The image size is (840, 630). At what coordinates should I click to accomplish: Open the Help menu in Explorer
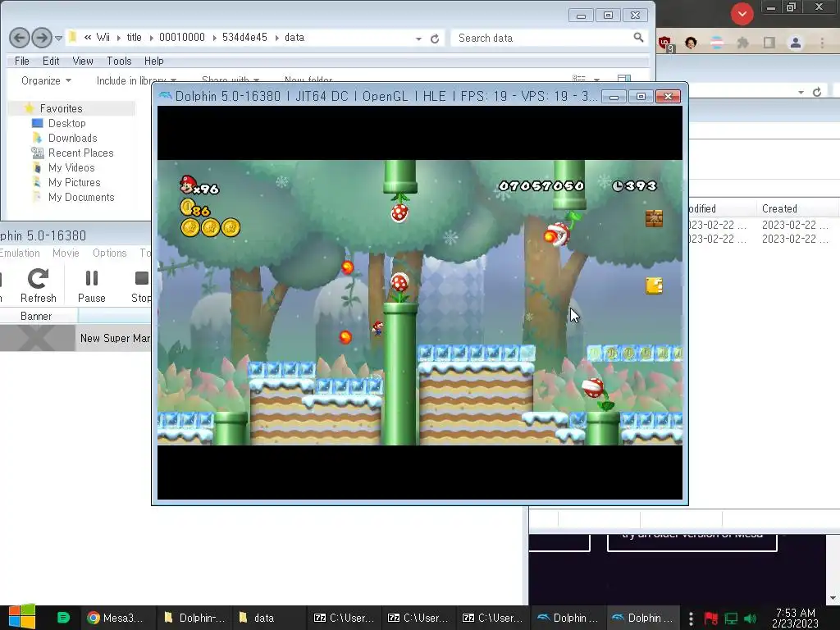153,61
